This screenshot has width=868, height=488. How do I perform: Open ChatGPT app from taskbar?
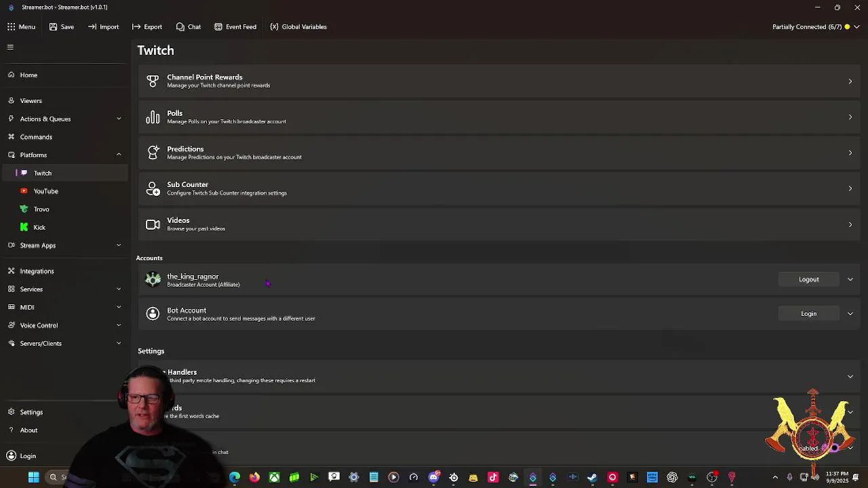click(672, 477)
